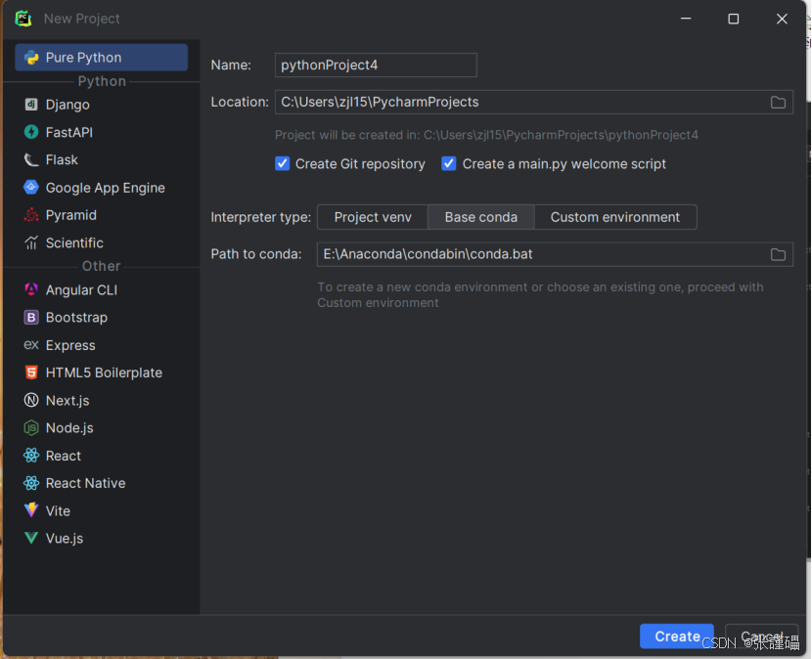This screenshot has height=659, width=812.
Task: Click the Location path field
Action: click(534, 102)
